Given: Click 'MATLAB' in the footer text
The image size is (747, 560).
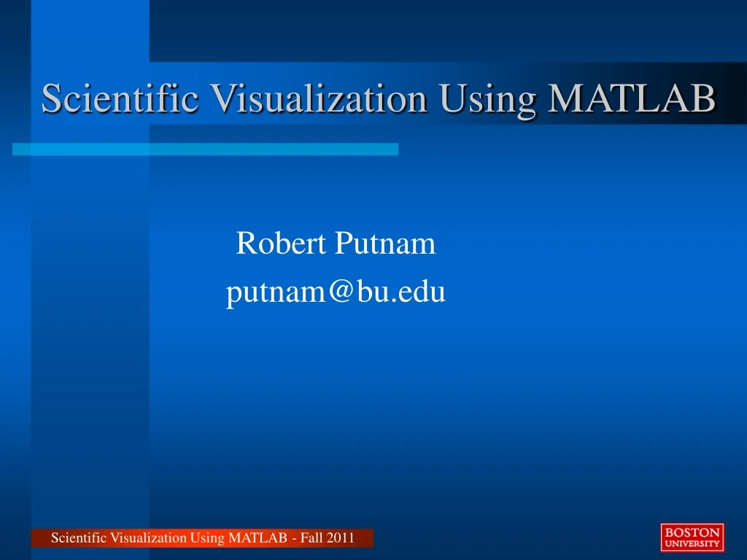Looking at the screenshot, I should pos(258,539).
